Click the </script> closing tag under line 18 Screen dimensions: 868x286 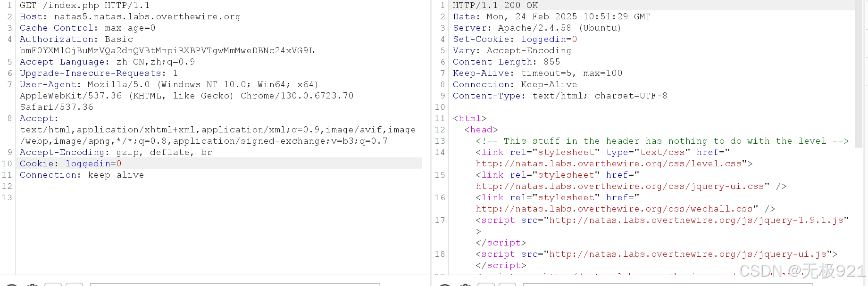[501, 265]
